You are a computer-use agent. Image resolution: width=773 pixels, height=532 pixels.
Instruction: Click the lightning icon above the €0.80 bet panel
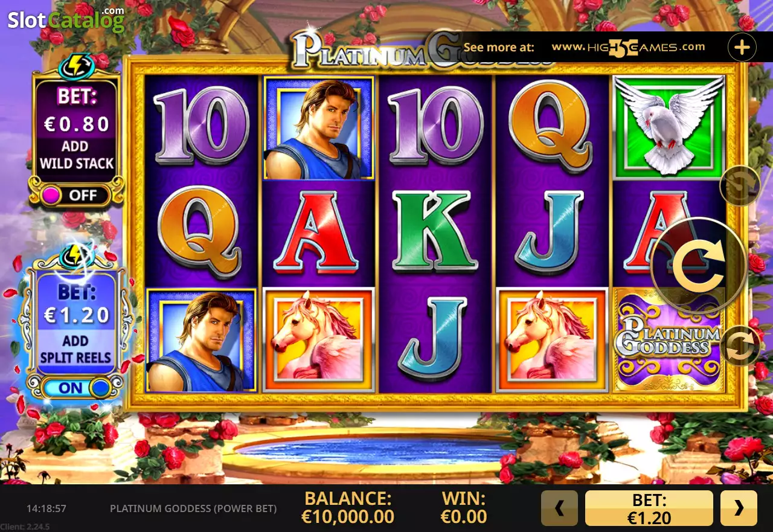[75, 62]
